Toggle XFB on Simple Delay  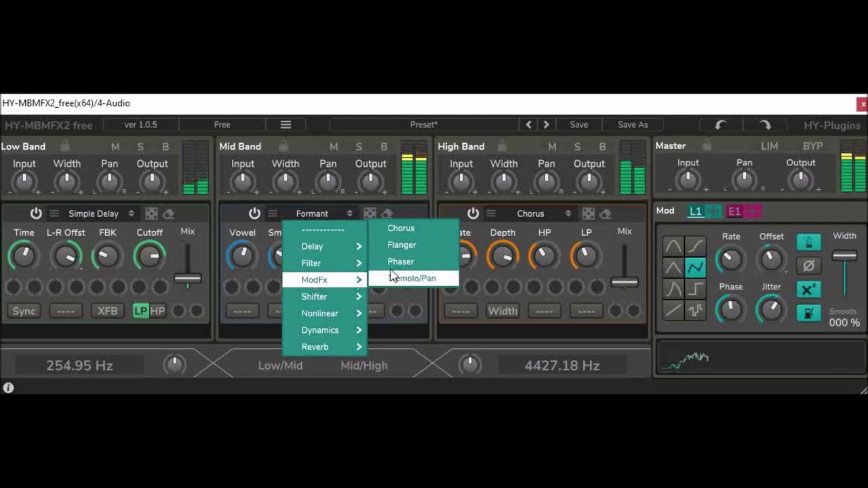click(107, 311)
